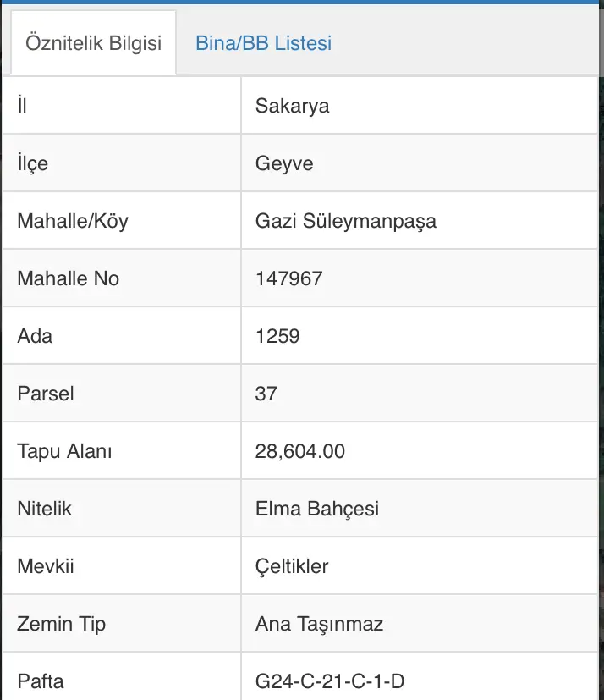This screenshot has width=604, height=700.
Task: Select the Pafta value G24-C-21-C-1-D
Action: [x=330, y=681]
